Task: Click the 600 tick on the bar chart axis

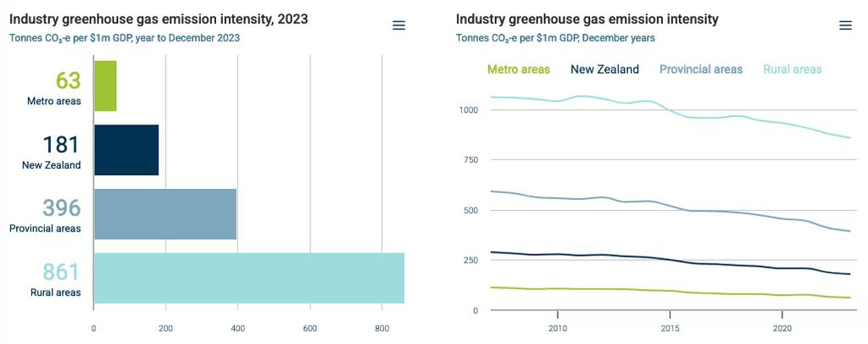Action: click(310, 328)
